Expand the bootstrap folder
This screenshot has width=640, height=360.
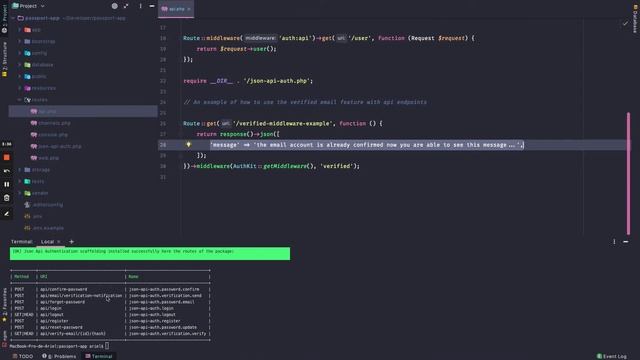[x=20, y=41]
